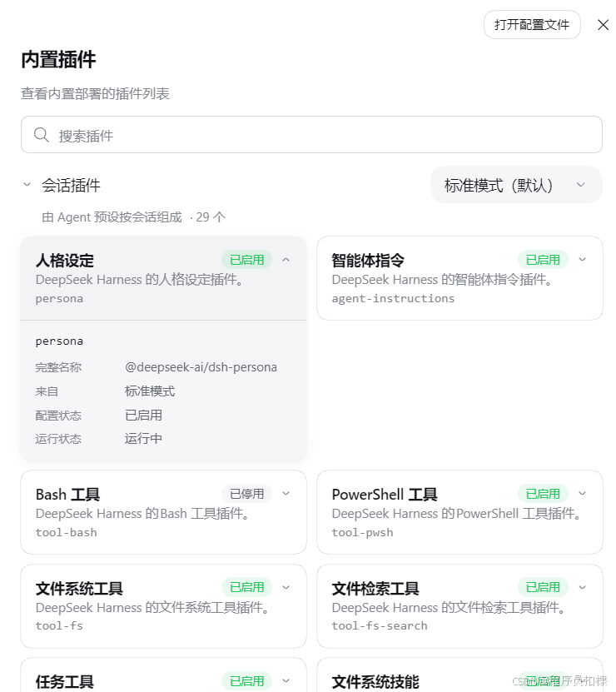Expand the 任务工具 card chevron

click(x=286, y=681)
